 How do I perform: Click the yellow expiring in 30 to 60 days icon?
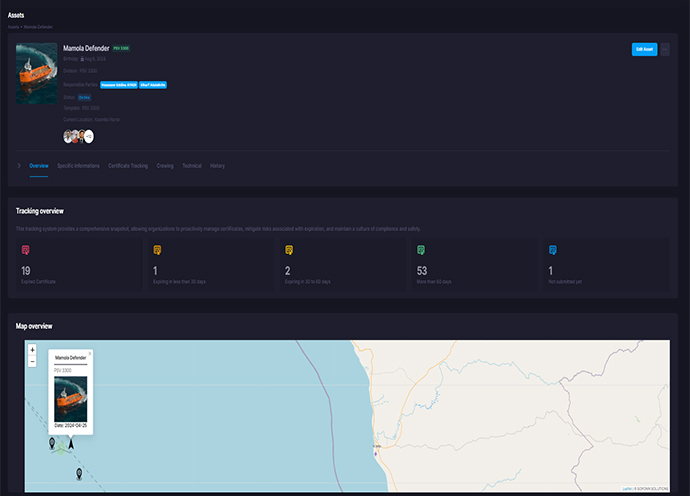pos(289,249)
